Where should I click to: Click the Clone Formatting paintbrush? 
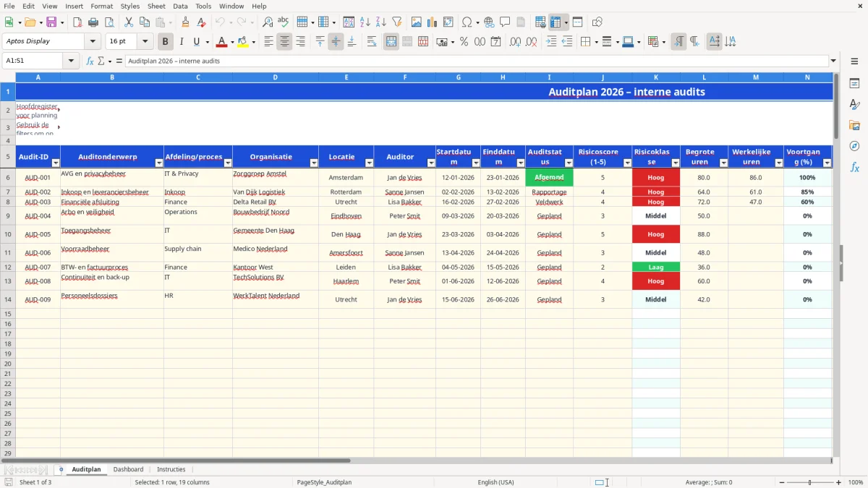185,22
